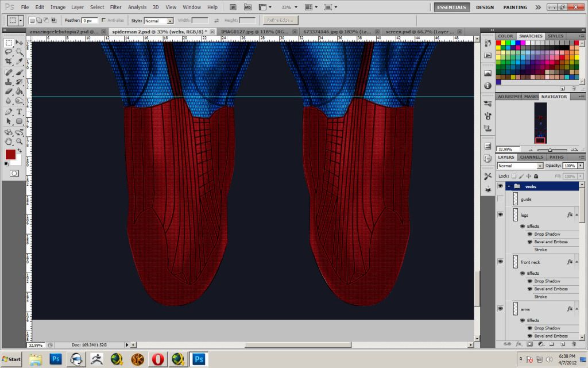Launch Mini Bridge from the application bar
This screenshot has width=588, height=368.
click(x=247, y=7)
